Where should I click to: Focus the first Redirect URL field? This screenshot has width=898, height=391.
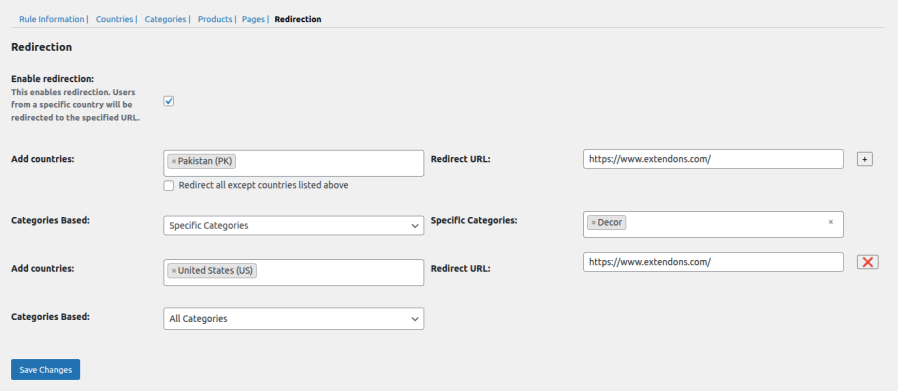point(713,159)
